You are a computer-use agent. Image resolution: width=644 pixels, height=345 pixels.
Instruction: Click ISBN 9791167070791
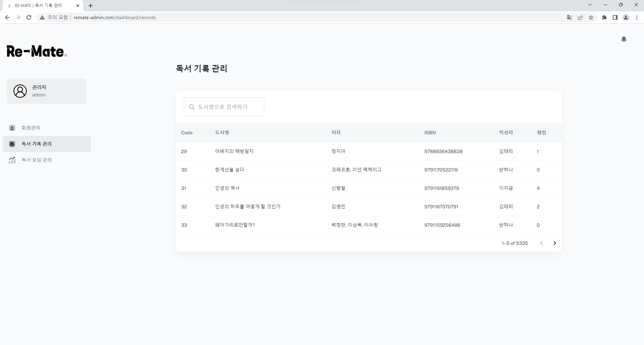pos(441,207)
